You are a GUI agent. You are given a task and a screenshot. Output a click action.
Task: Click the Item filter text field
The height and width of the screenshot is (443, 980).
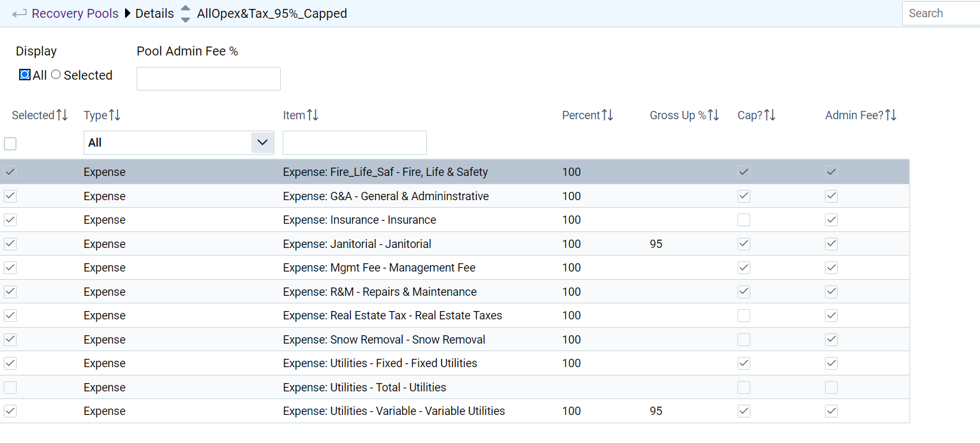pyautogui.click(x=355, y=143)
